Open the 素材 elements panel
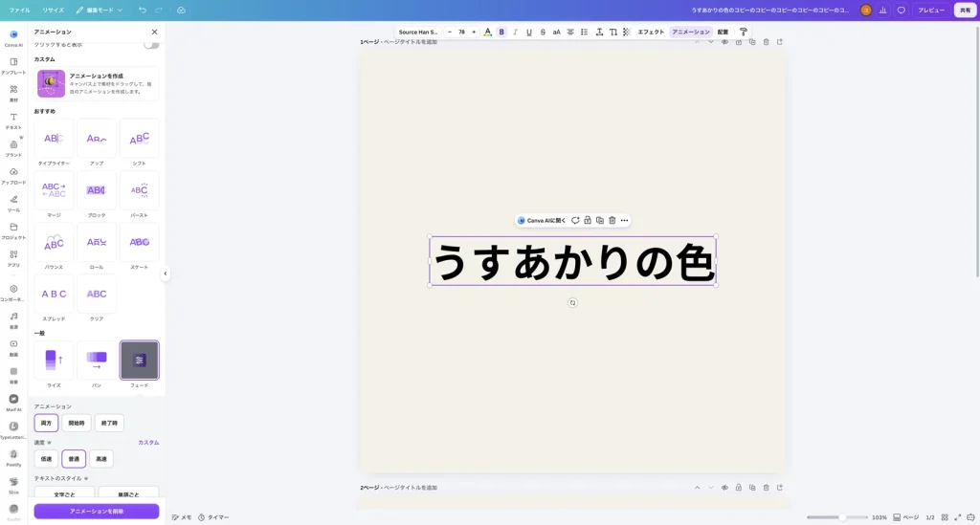Image resolution: width=980 pixels, height=525 pixels. click(x=13, y=93)
